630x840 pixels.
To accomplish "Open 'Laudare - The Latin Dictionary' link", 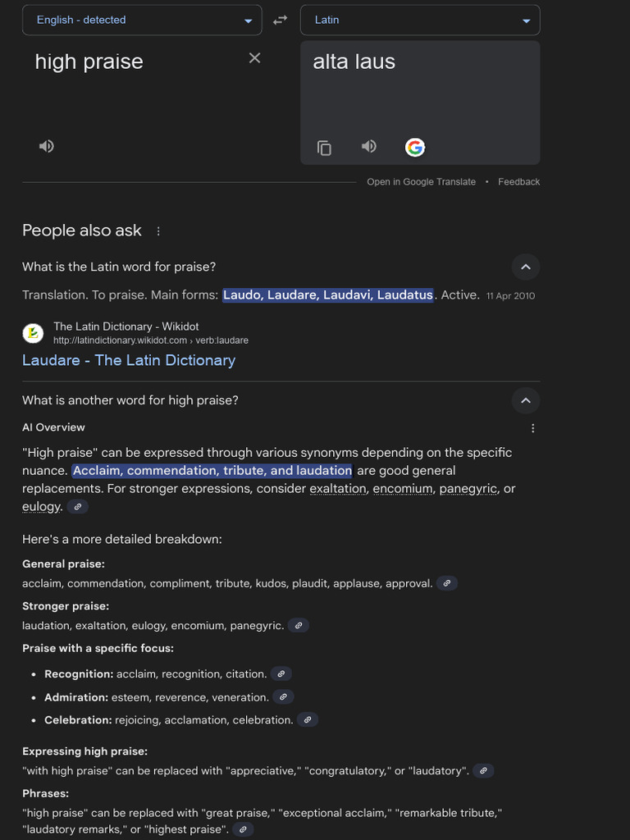I will pos(129,360).
